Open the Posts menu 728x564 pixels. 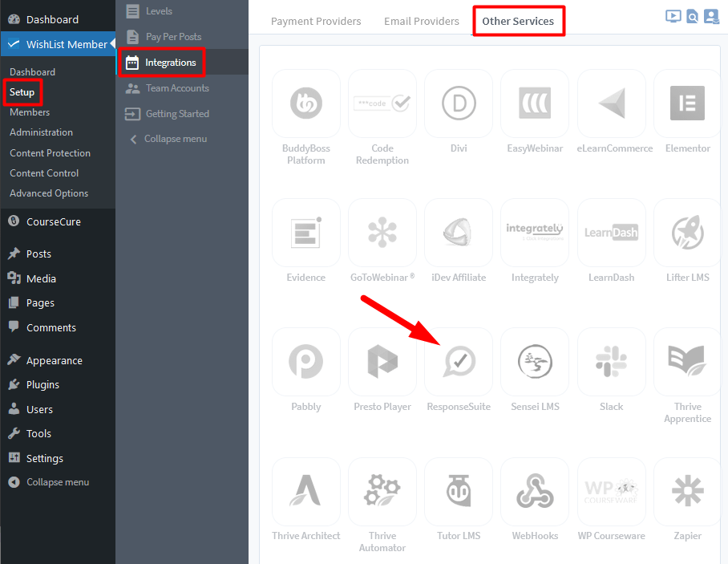[58, 254]
